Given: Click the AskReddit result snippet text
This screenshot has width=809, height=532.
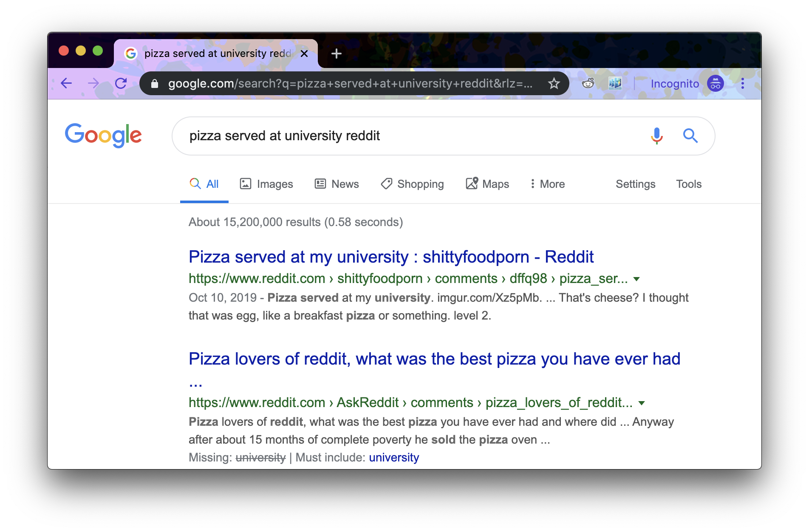Looking at the screenshot, I should coord(431,431).
